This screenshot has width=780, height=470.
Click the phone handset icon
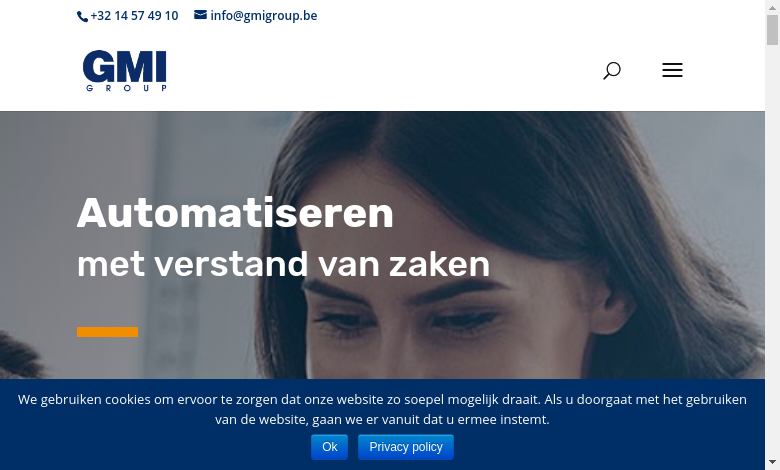[83, 16]
